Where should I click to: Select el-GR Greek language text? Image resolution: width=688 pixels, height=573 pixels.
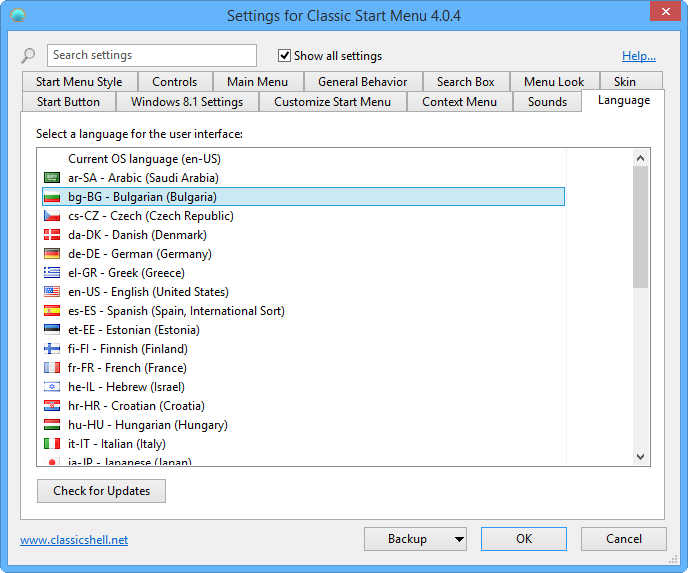[126, 273]
